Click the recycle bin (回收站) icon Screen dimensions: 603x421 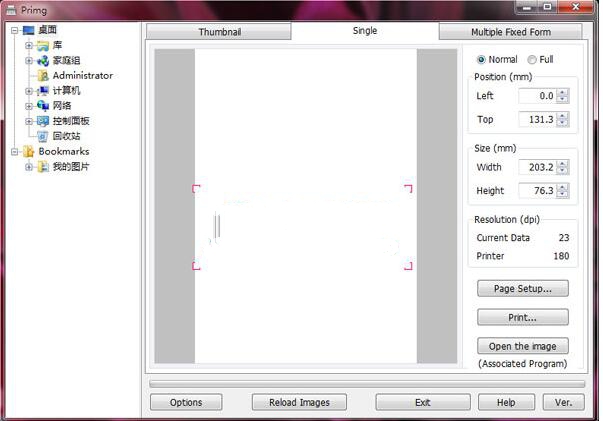point(43,136)
